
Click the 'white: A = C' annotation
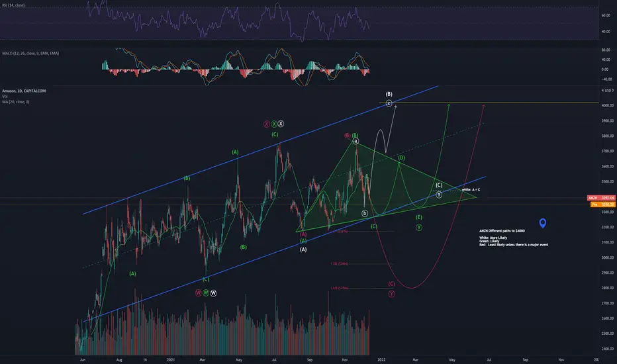[x=471, y=190]
